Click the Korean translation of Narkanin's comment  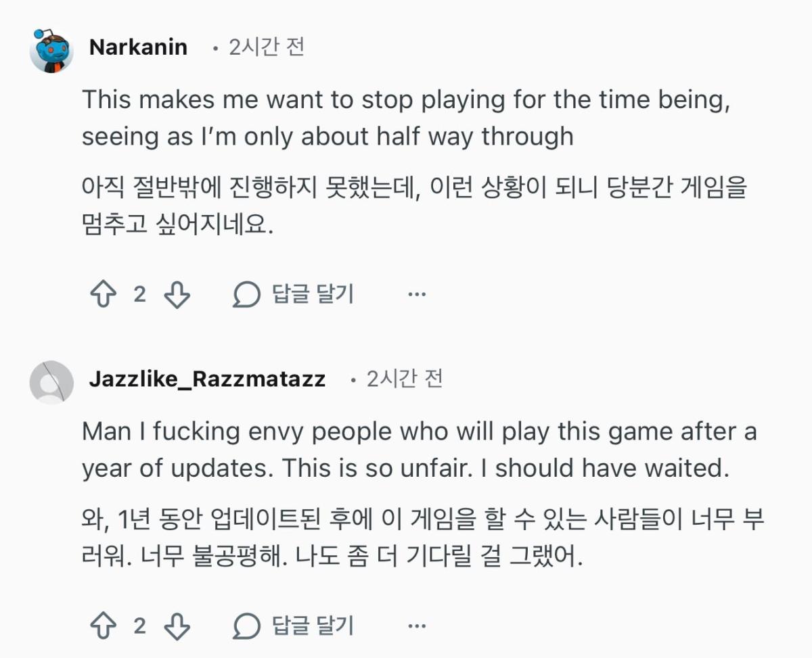413,206
